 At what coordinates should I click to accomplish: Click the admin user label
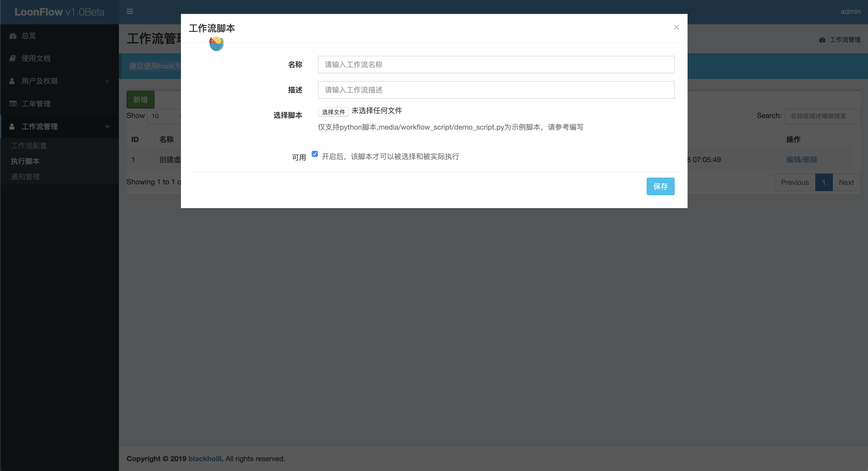pos(850,11)
